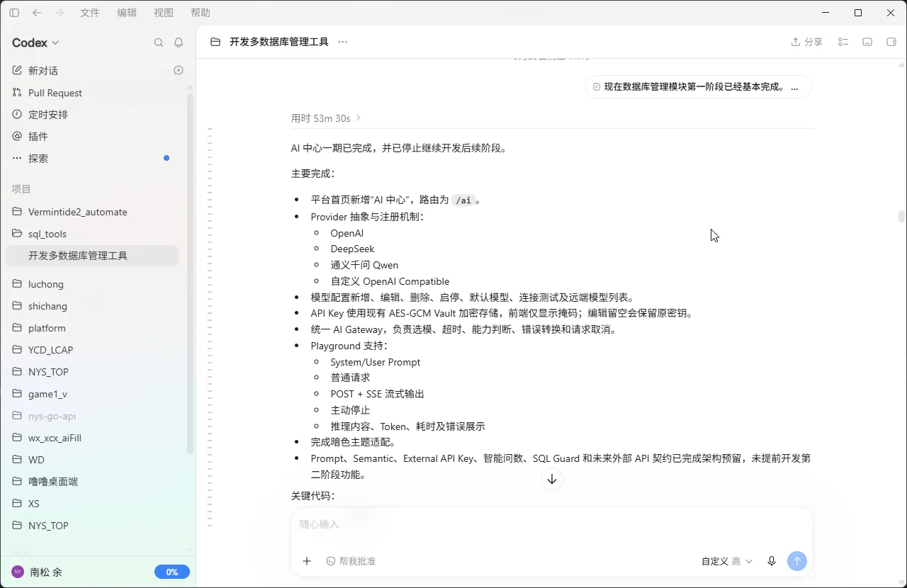Click the microphone voice input icon
The height and width of the screenshot is (588, 907).
tap(772, 561)
